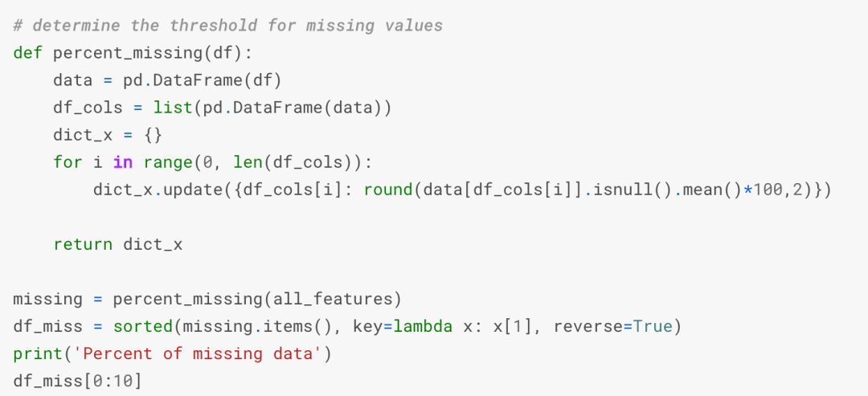Image resolution: width=868 pixels, height=396 pixels.
Task: Click the 'def' keyword
Action: pyautogui.click(x=27, y=53)
